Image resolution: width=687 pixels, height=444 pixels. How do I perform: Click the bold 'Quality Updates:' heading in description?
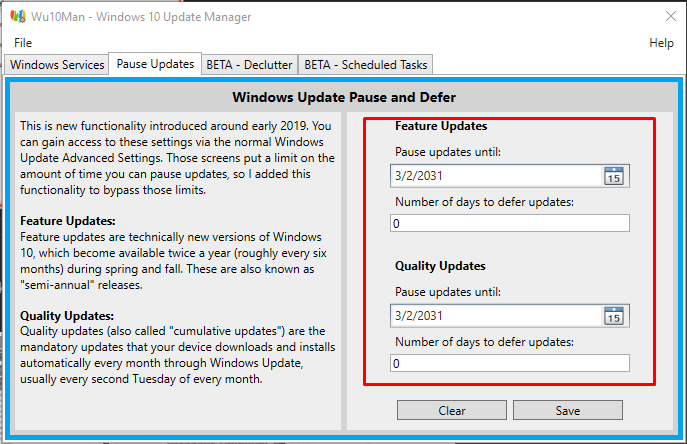(67, 316)
